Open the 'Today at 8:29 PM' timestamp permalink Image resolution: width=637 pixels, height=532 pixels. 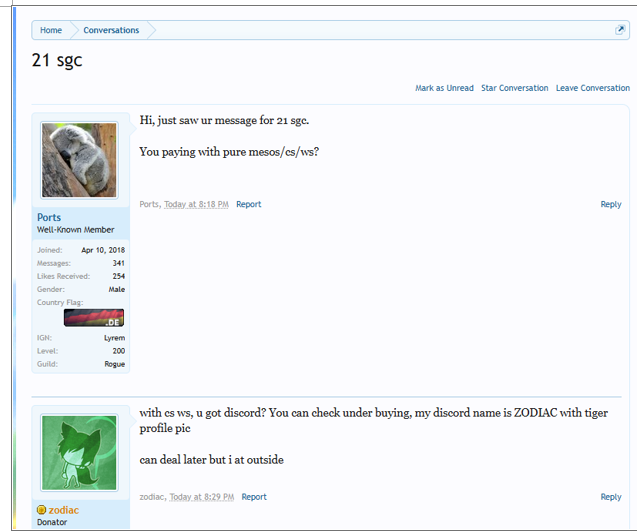click(x=201, y=497)
